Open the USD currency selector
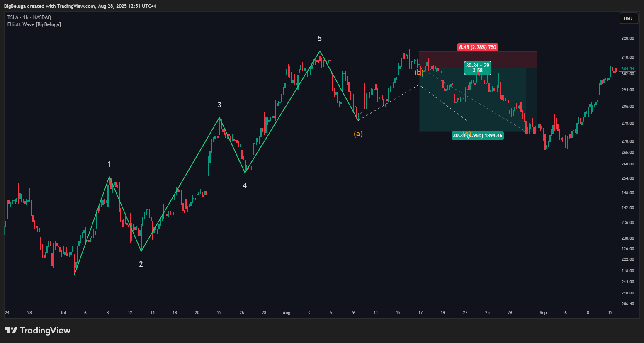Viewport: 644px width, 343px height. click(x=628, y=18)
